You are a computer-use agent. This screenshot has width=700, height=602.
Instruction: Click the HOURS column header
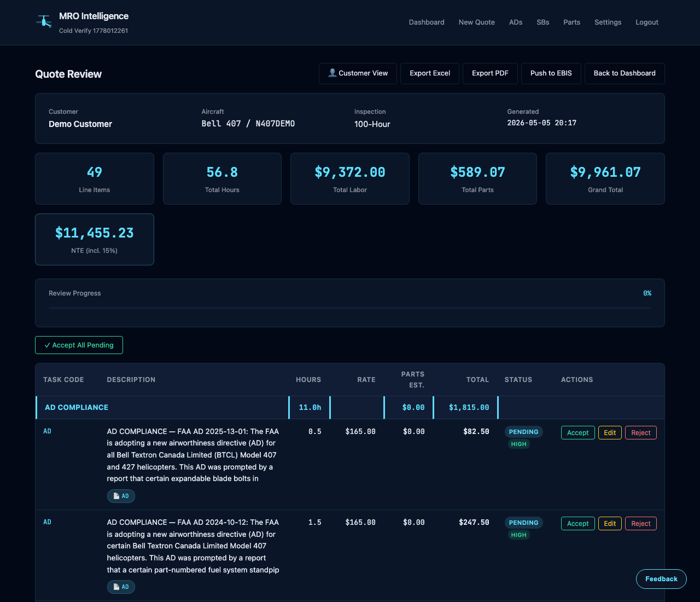tap(308, 380)
